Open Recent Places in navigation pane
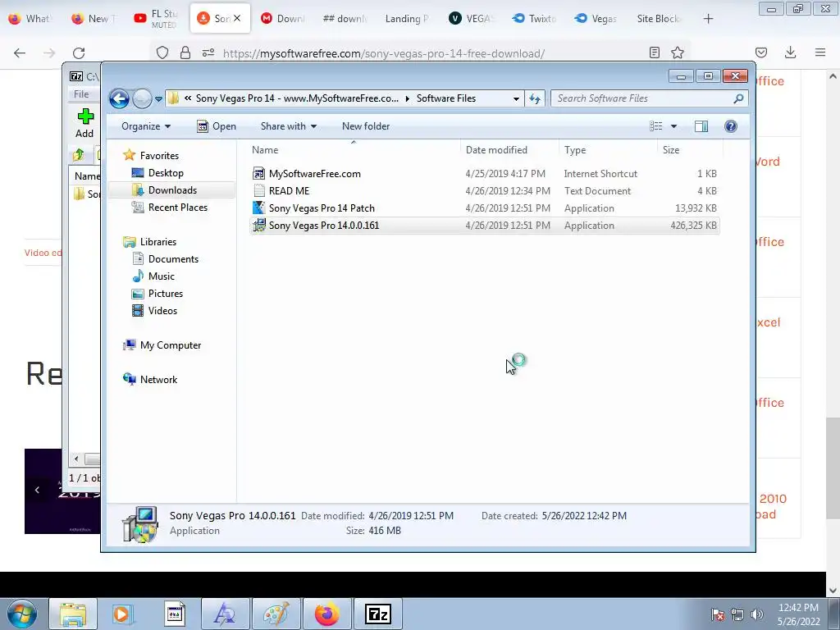 [x=178, y=208]
